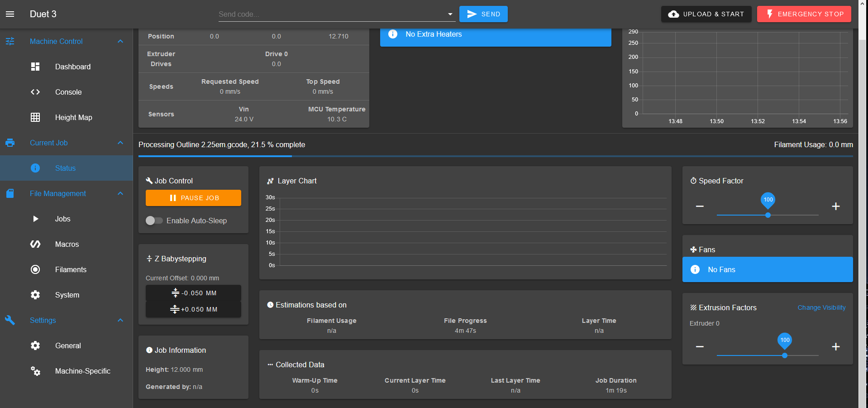Open the System files page
The height and width of the screenshot is (408, 868).
click(67, 295)
